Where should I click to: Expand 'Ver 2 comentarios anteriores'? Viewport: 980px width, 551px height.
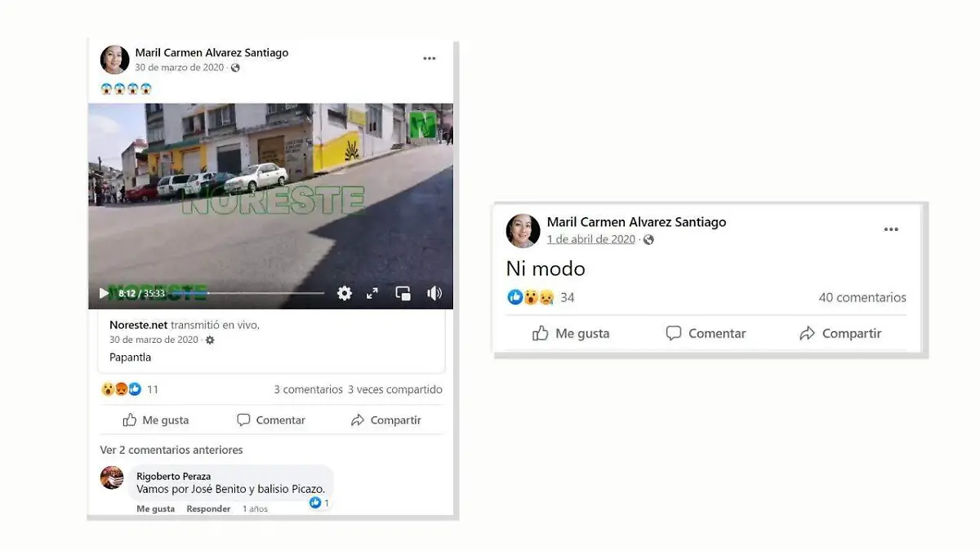[x=171, y=450]
